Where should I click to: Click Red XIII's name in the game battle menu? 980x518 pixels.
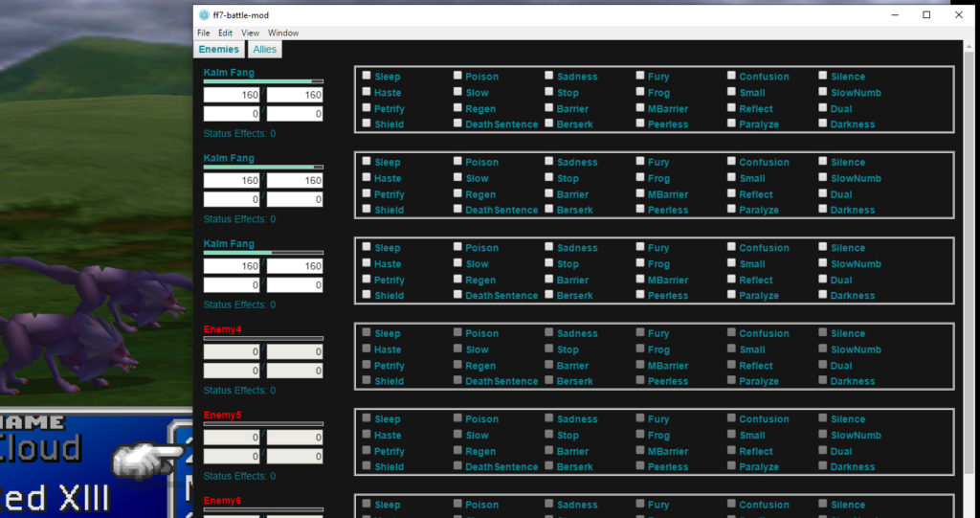tap(55, 499)
